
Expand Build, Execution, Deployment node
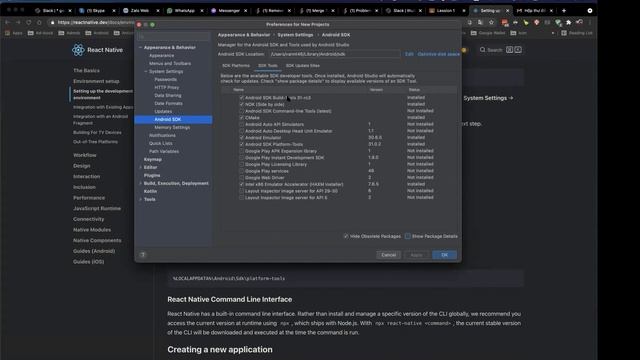[x=140, y=183]
